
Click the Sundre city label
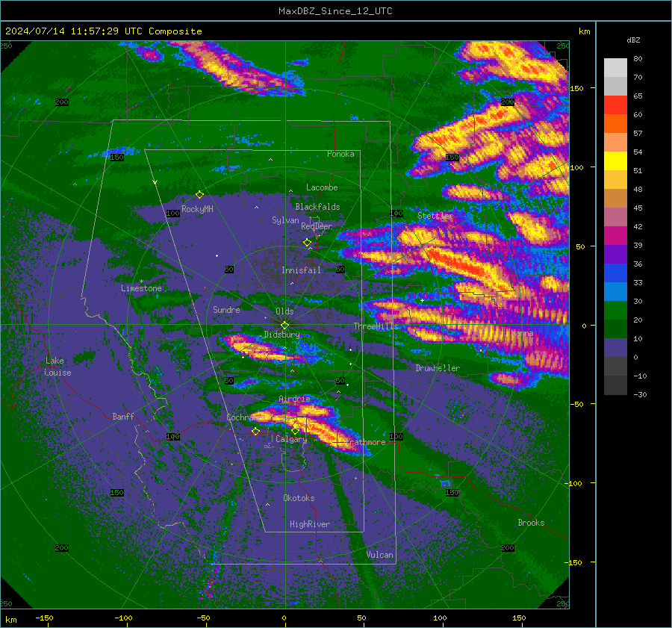226,309
